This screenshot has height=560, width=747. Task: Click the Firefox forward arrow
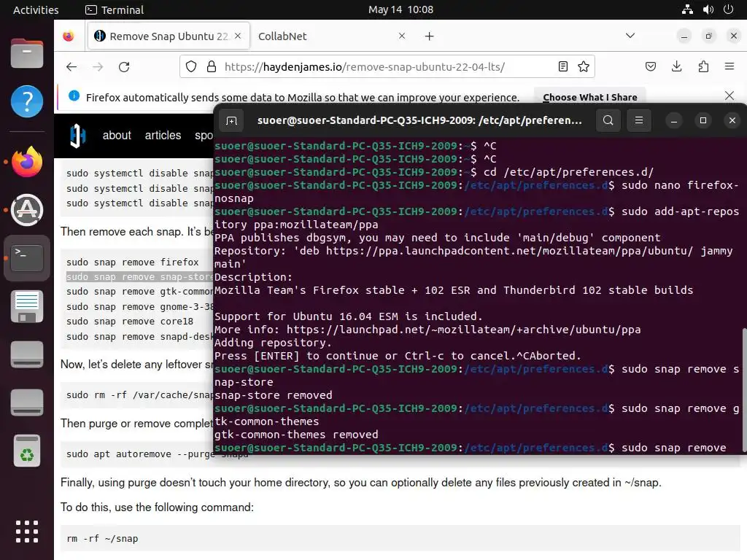(x=98, y=66)
